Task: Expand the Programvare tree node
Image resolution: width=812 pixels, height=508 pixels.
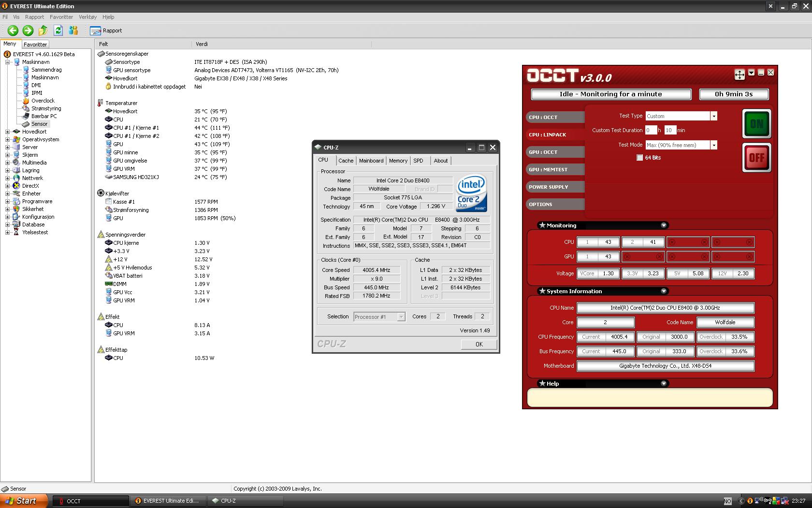Action: [x=7, y=201]
